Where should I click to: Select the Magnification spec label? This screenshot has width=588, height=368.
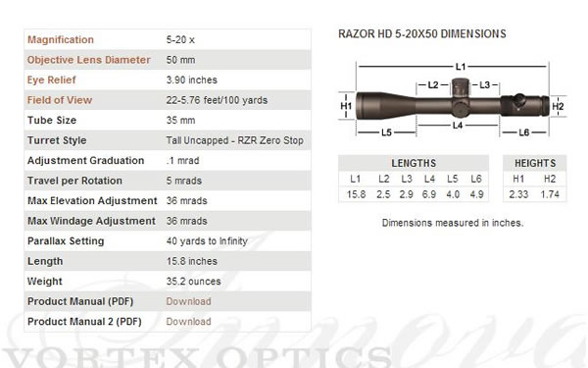(x=61, y=40)
